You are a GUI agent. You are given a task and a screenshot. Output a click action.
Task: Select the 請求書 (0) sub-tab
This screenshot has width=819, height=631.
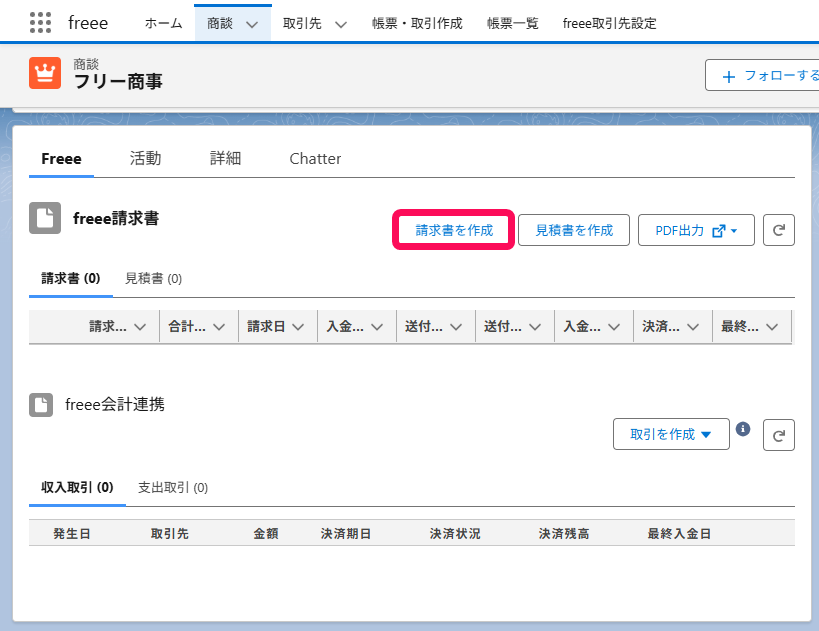(71, 278)
